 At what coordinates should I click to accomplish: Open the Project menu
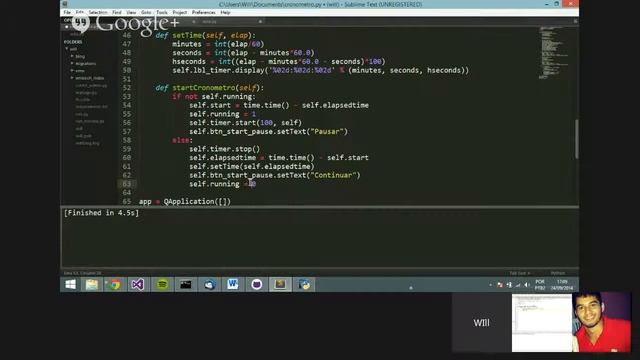click(180, 13)
